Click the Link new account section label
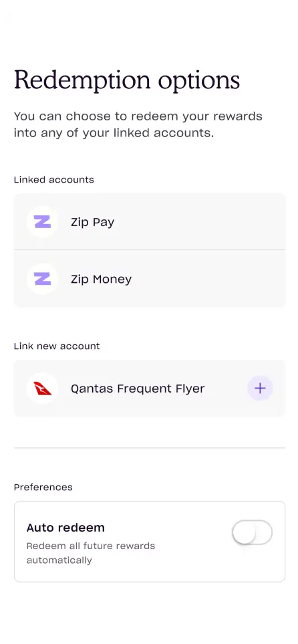 coord(57,346)
